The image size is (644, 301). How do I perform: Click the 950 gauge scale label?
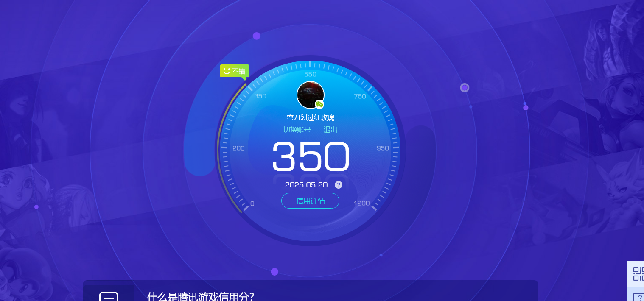[x=383, y=148]
